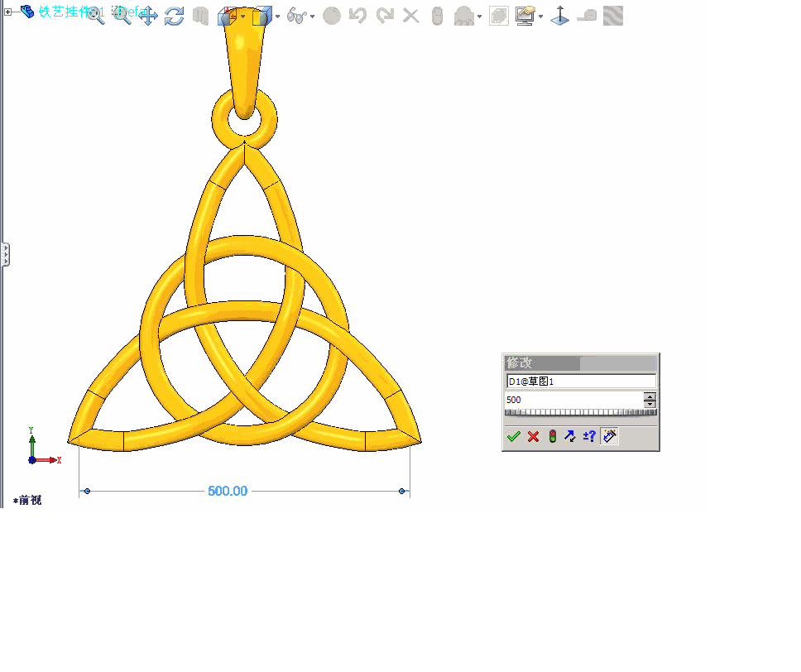This screenshot has height=672, width=801.
Task: Click the traffic light Rebuild icon
Action: coord(552,436)
